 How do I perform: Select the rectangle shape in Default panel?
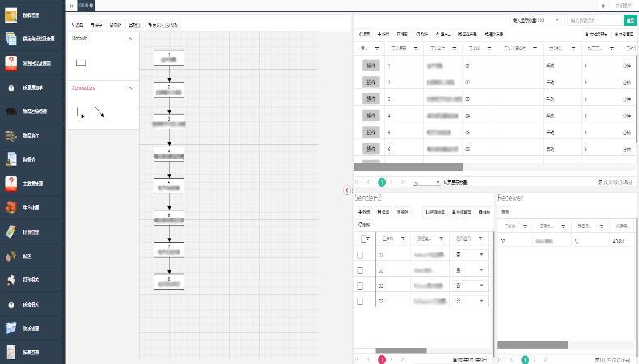[80, 61]
